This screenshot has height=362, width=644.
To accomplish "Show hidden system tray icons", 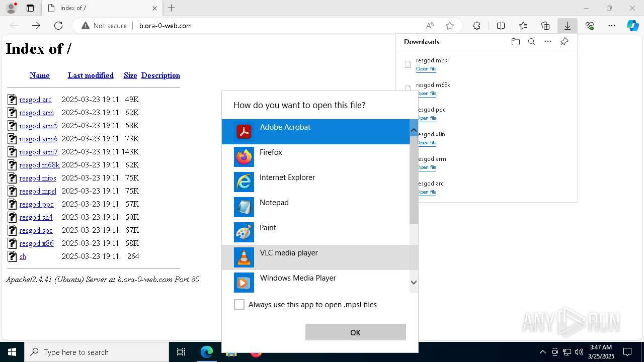I will point(542,352).
